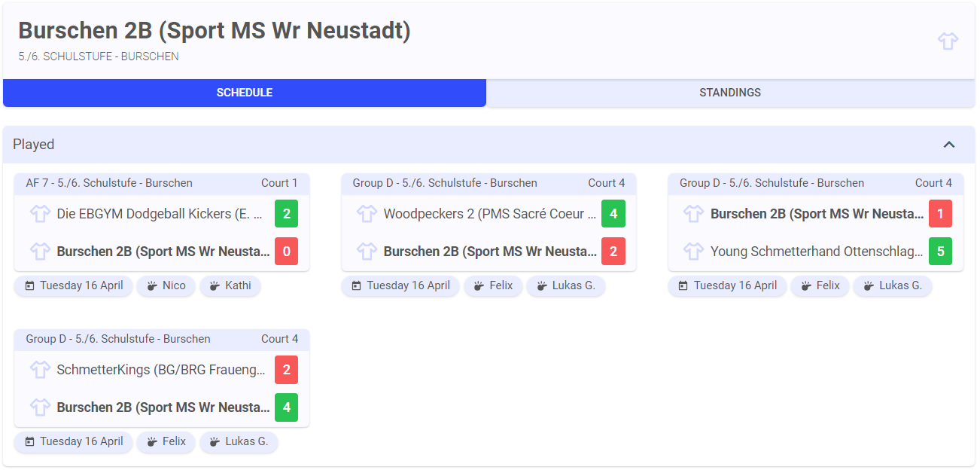The height and width of the screenshot is (473, 980).
Task: Click the Burschen 2B (Sport MS Wr Neustadt) page title
Action: (x=215, y=31)
